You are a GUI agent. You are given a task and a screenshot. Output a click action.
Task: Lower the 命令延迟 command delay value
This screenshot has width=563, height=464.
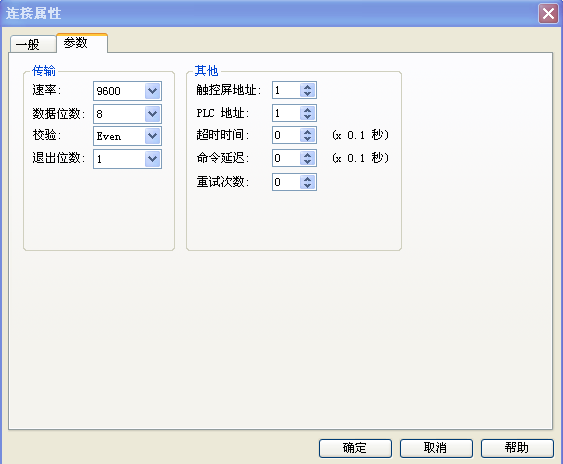pyautogui.click(x=307, y=162)
